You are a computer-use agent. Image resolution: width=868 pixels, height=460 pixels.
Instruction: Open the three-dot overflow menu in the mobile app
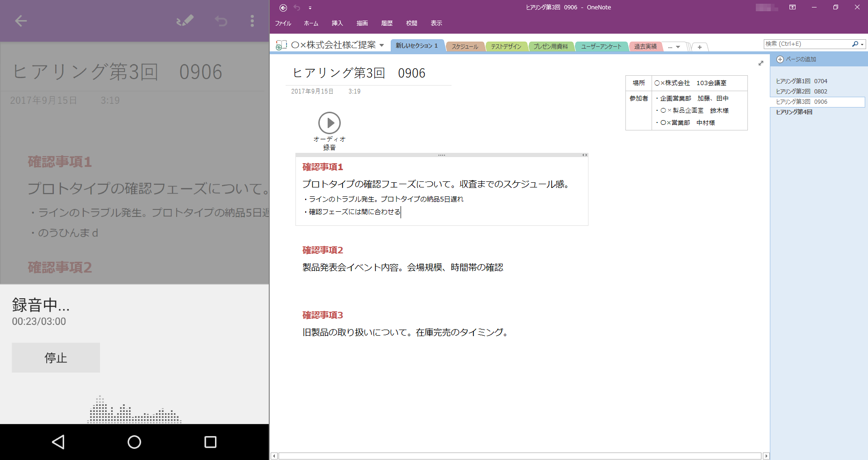[x=252, y=21]
